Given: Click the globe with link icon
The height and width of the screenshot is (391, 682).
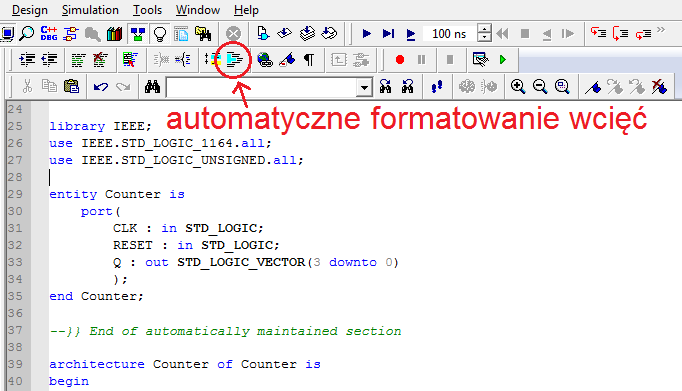Looking at the screenshot, I should tap(264, 60).
